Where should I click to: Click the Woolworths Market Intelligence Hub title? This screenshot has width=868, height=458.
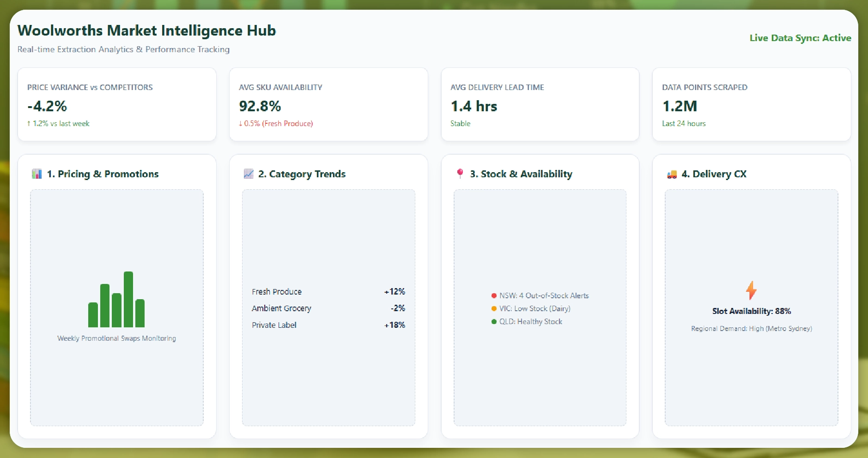(146, 30)
